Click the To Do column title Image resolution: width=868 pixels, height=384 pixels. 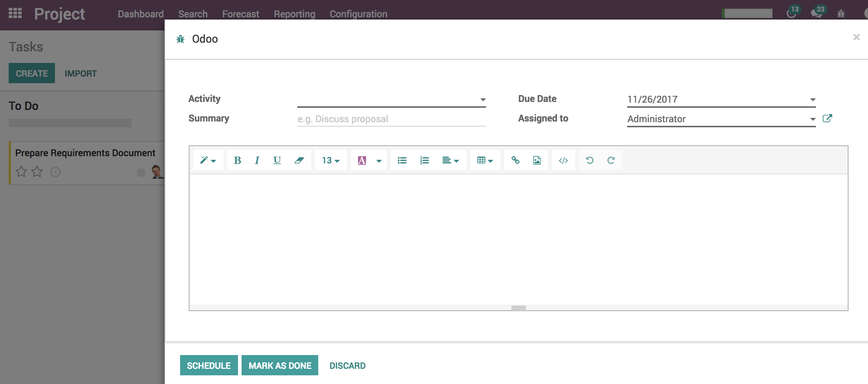(24, 106)
